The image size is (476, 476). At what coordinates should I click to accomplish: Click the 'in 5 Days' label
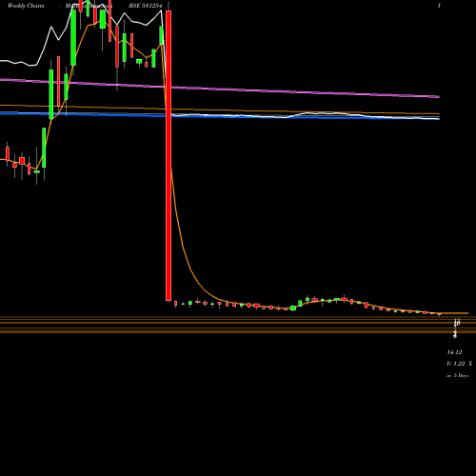point(457,375)
